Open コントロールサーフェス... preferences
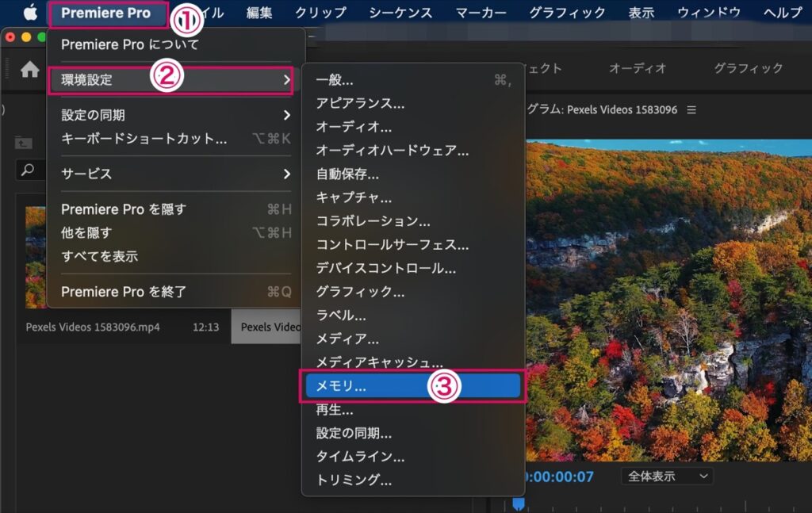 click(413, 244)
